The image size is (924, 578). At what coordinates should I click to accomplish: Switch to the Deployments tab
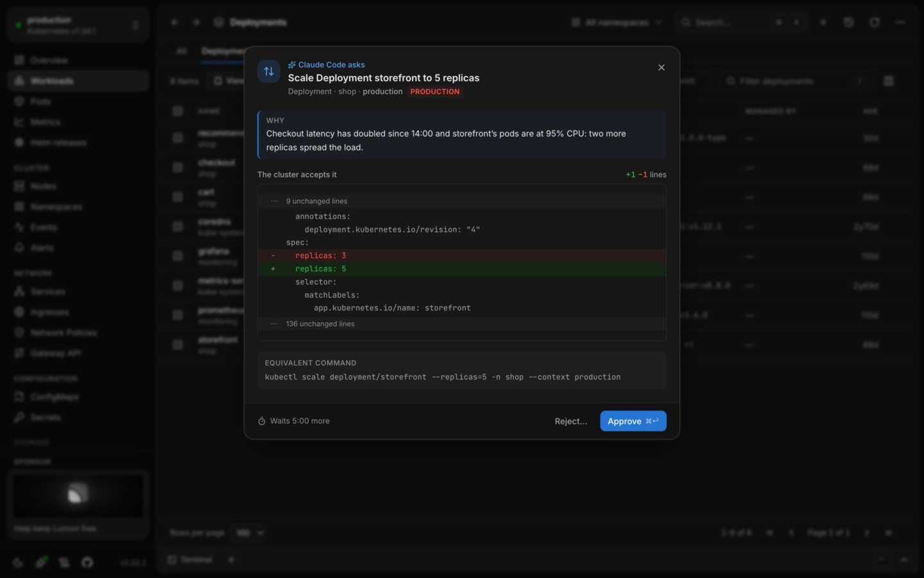223,51
